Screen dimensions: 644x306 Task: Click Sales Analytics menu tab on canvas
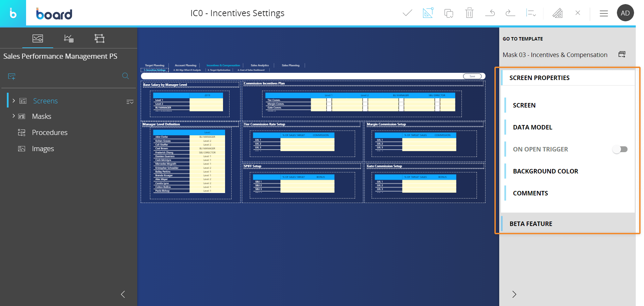tap(260, 65)
